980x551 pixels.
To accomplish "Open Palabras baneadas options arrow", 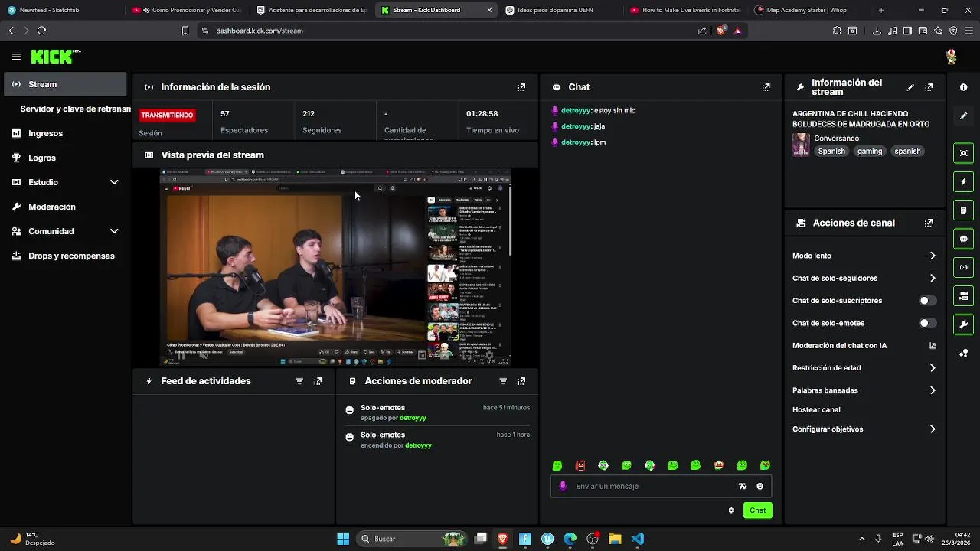I will pos(933,390).
